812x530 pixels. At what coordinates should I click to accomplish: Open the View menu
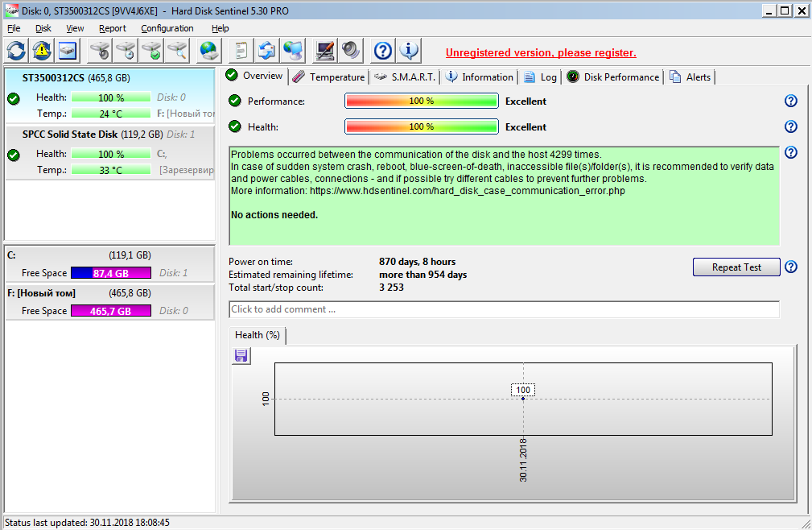75,28
